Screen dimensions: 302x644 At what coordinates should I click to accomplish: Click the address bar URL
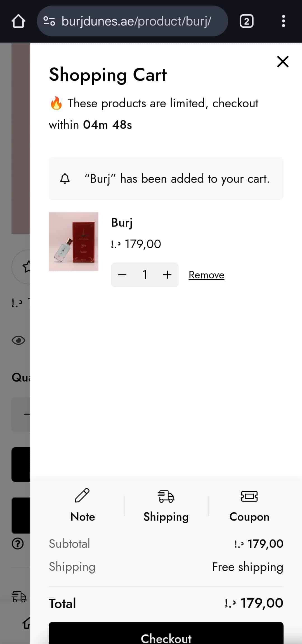point(136,21)
